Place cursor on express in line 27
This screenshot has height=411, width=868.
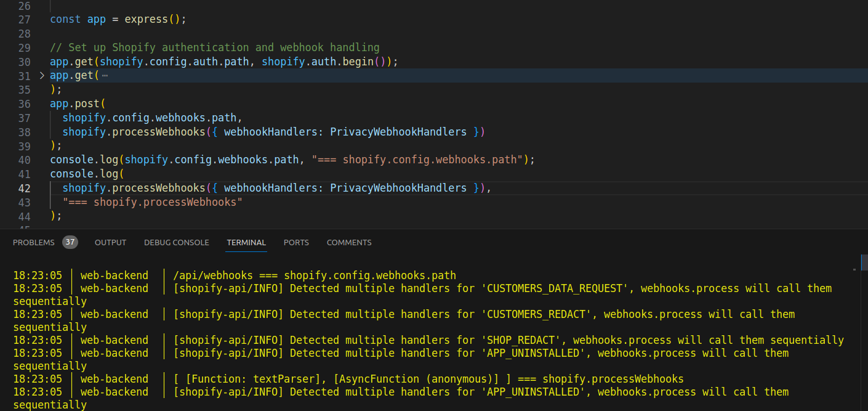coord(146,19)
